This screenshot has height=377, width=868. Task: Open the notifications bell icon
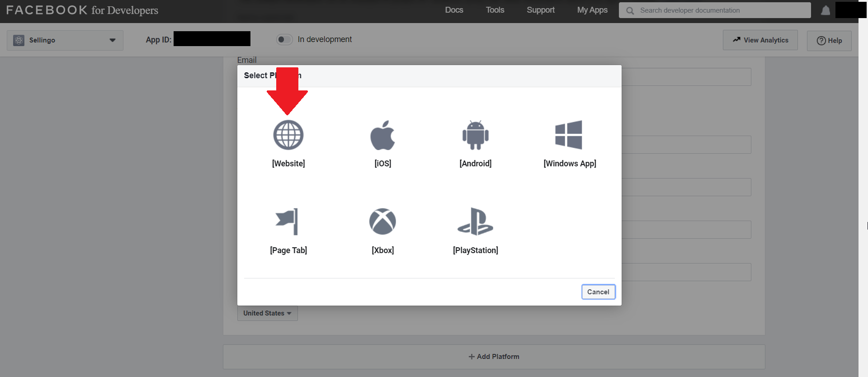click(826, 10)
